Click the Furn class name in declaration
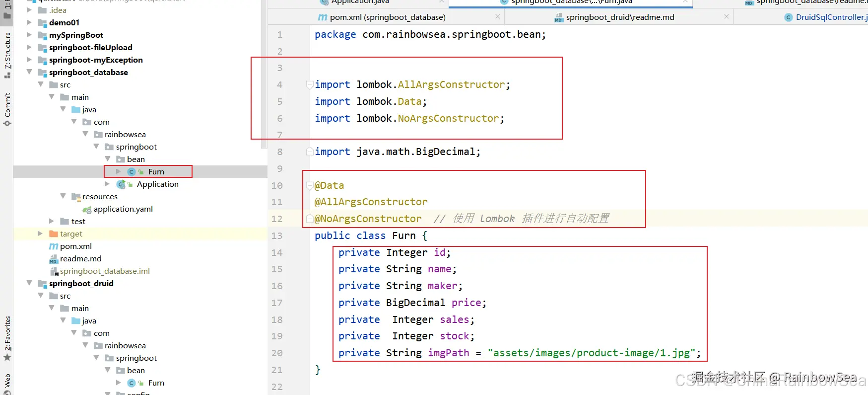Viewport: 868px width, 395px height. tap(404, 236)
